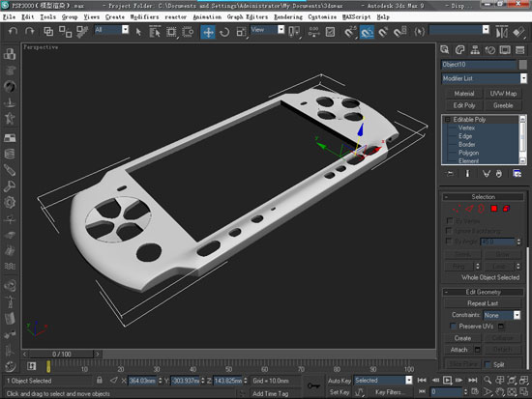532x399 pixels.
Task: Toggle the Angle Snap icon
Action: (367, 32)
